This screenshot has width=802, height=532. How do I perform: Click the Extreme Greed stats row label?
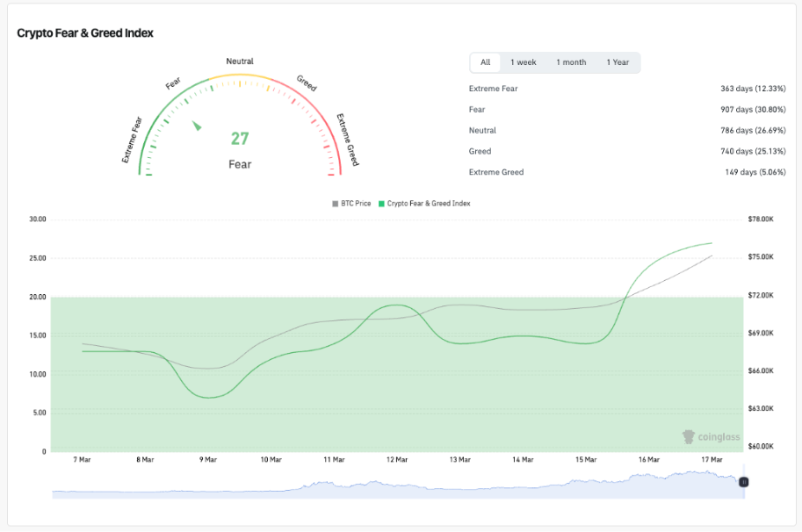496,172
